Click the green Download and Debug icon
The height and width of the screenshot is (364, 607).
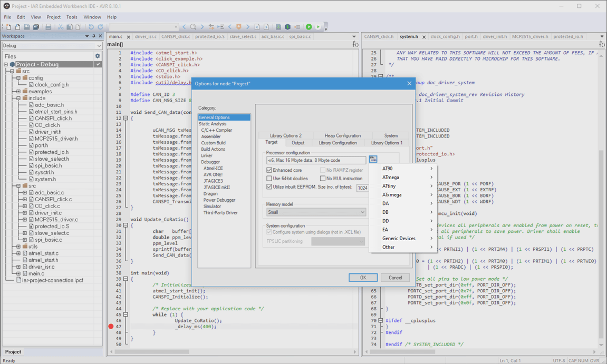pos(309,27)
